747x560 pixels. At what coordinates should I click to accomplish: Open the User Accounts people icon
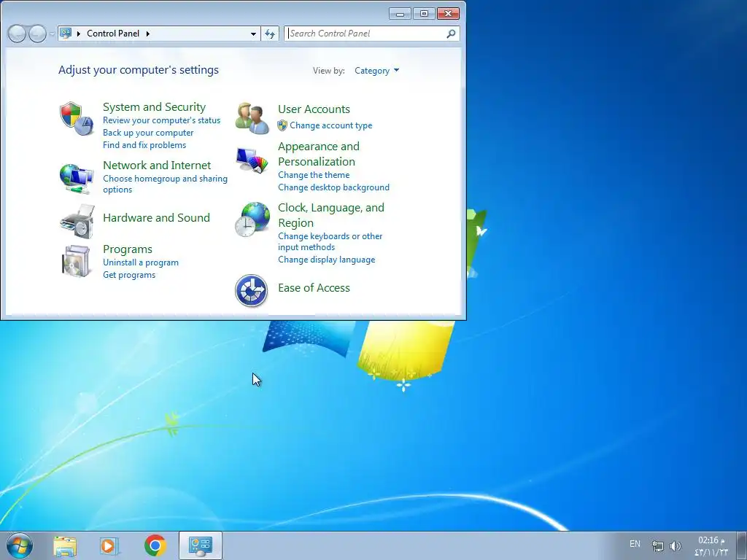click(252, 118)
